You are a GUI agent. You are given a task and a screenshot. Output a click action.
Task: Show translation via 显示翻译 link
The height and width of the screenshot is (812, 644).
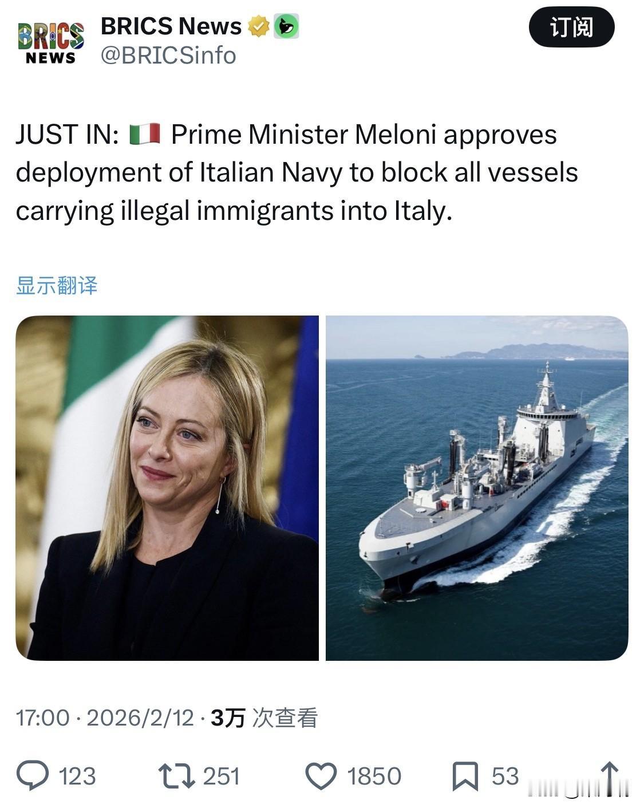[57, 285]
